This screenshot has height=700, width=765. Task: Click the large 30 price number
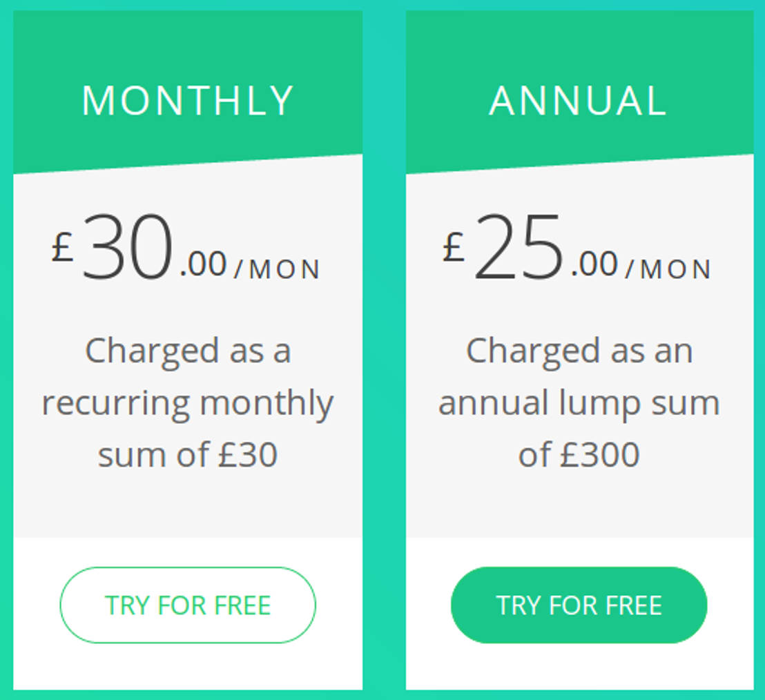coord(127,249)
